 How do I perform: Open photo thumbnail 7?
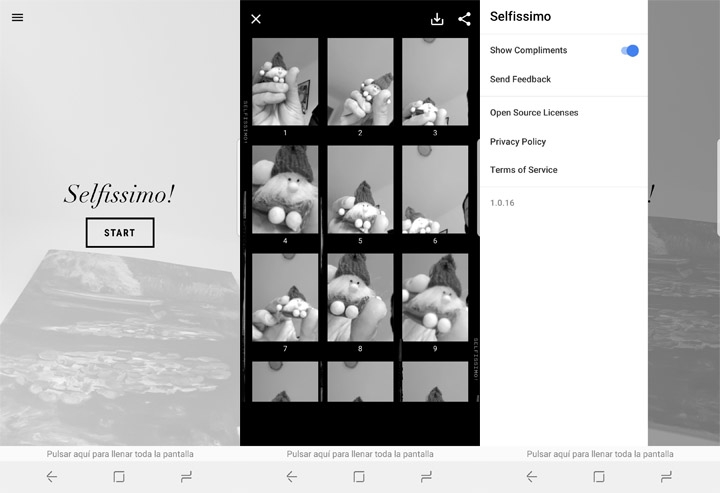[285, 297]
